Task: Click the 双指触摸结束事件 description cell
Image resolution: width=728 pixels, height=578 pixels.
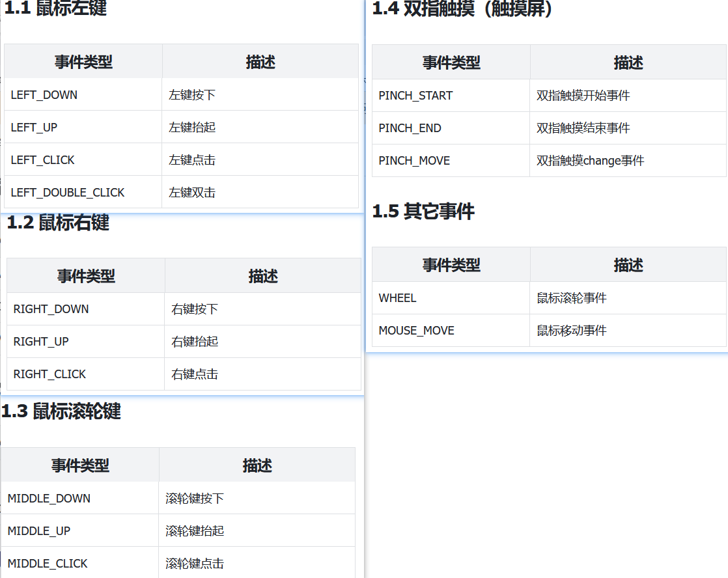Action: click(583, 128)
